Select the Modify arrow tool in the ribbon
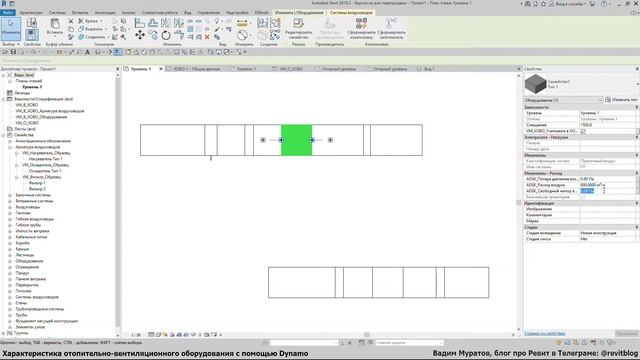 point(11,29)
